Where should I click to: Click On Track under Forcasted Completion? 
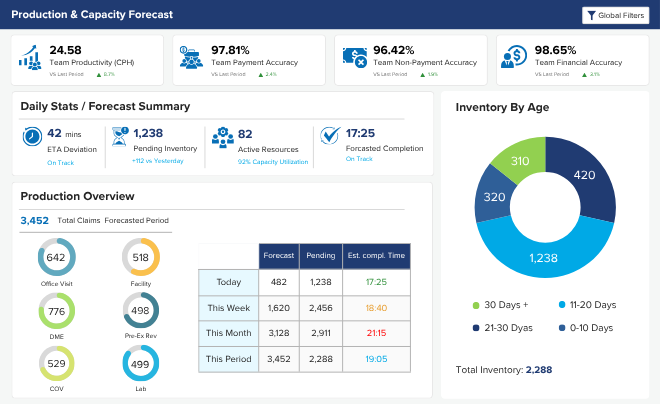point(359,159)
